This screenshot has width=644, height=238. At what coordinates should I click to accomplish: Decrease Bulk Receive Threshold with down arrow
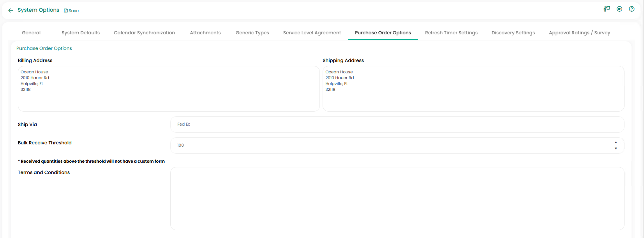[616, 149]
